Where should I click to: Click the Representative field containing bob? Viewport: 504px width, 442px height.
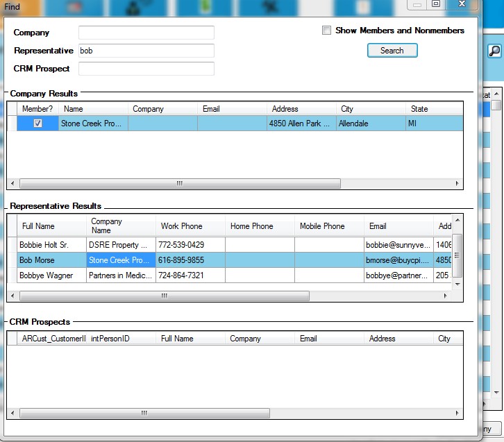tap(146, 51)
